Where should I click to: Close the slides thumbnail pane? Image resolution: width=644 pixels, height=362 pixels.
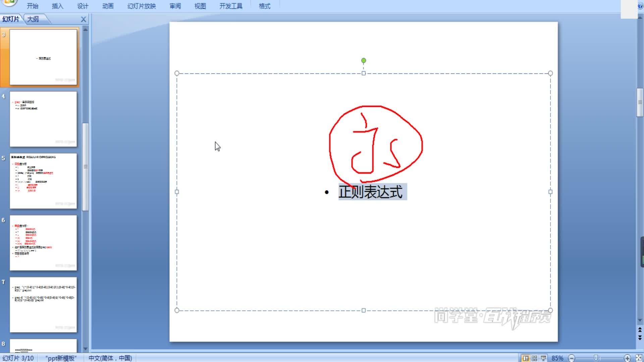[x=84, y=19]
